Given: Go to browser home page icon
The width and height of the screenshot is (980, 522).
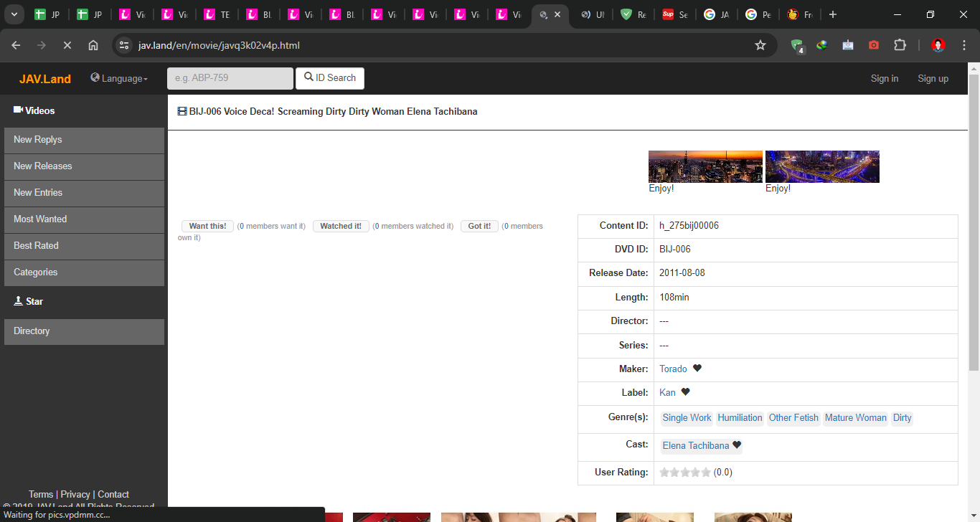Looking at the screenshot, I should [x=93, y=45].
